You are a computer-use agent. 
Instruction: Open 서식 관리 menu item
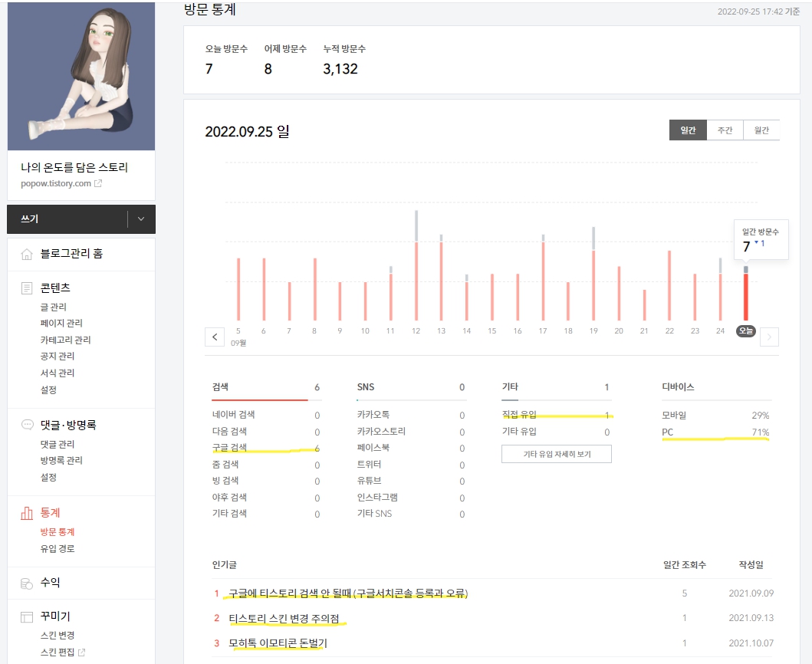pos(57,373)
